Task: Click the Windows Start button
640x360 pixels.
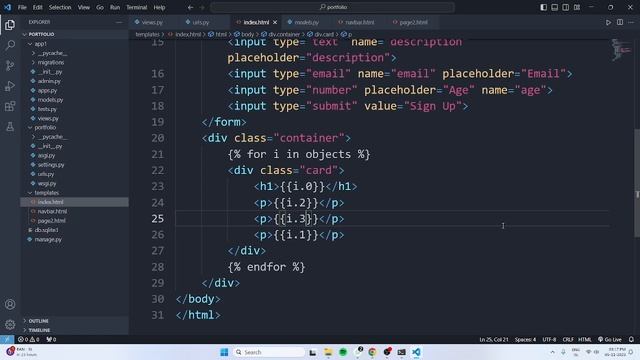Action: point(224,352)
